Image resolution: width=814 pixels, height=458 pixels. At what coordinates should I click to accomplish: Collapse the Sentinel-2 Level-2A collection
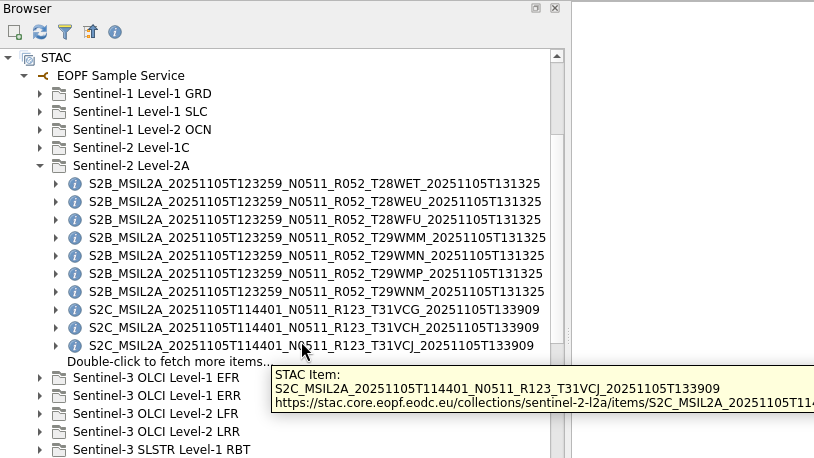pyautogui.click(x=40, y=166)
